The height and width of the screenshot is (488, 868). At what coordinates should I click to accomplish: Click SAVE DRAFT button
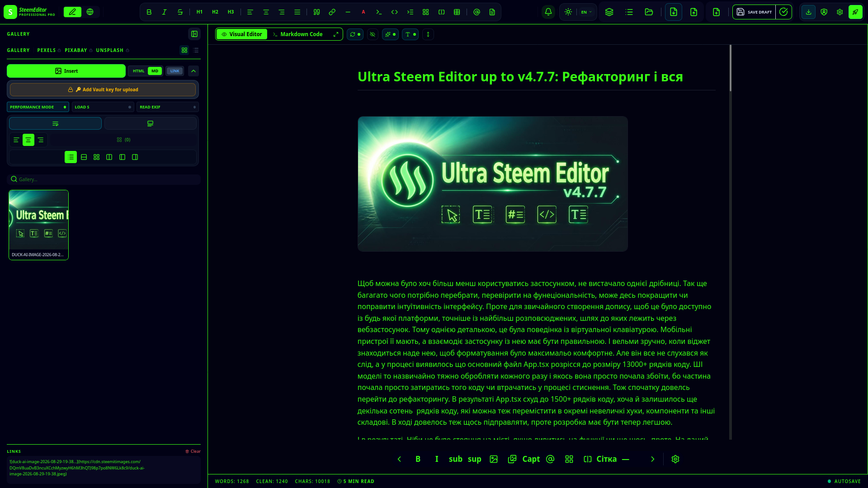pos(754,12)
